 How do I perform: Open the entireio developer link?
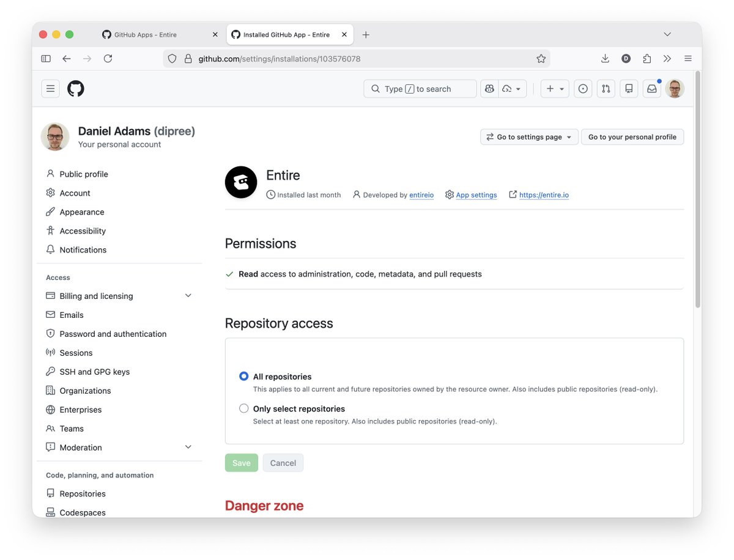(x=421, y=195)
